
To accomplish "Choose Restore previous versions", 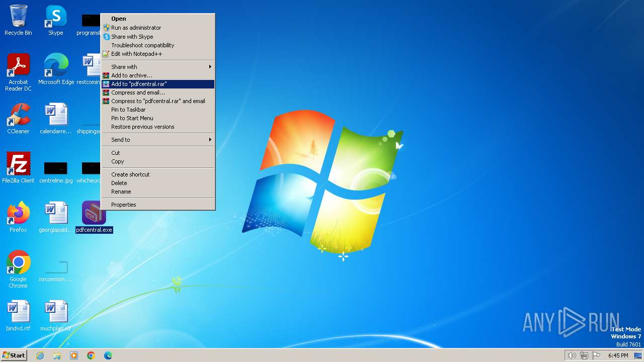I will tap(158, 127).
